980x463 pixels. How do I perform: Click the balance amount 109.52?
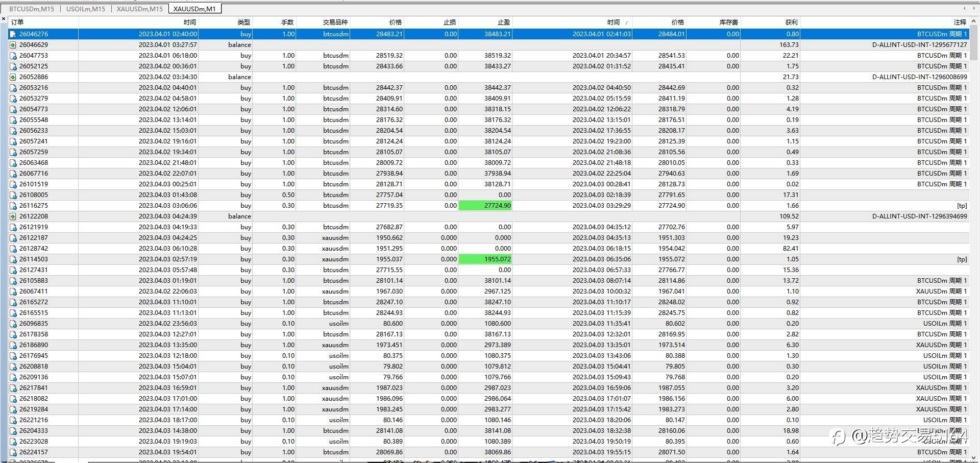point(789,216)
